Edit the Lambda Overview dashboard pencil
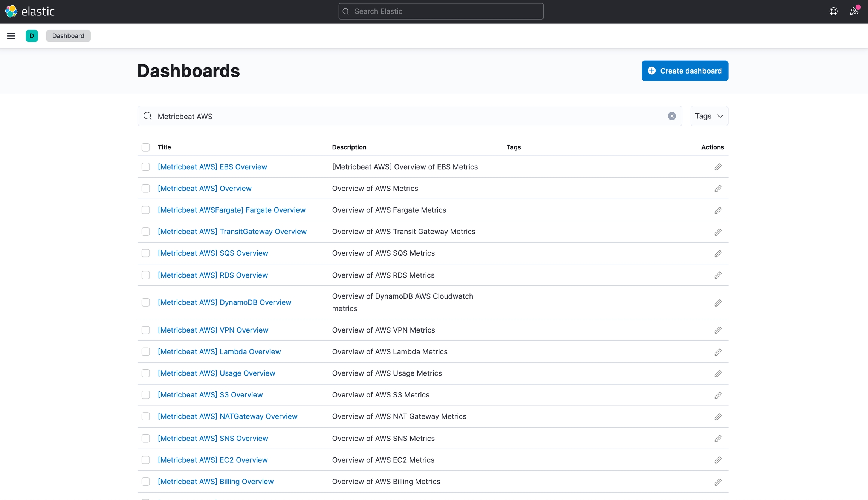 click(x=718, y=352)
